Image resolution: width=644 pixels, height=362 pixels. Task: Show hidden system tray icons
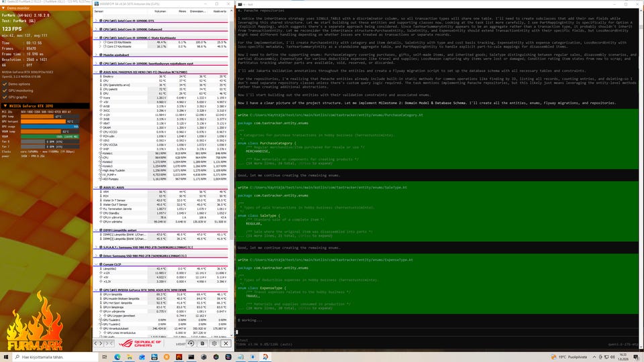pos(594,357)
